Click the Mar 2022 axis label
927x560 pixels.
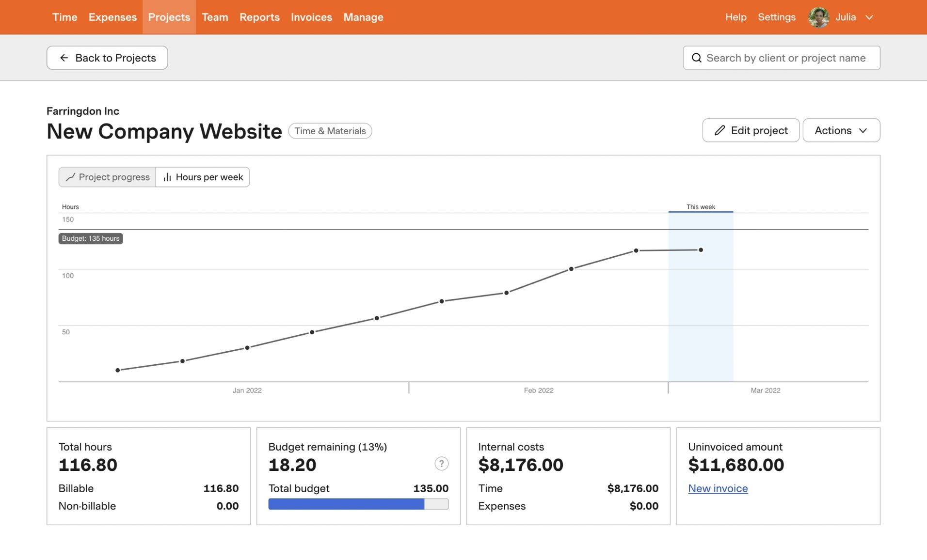(x=766, y=390)
